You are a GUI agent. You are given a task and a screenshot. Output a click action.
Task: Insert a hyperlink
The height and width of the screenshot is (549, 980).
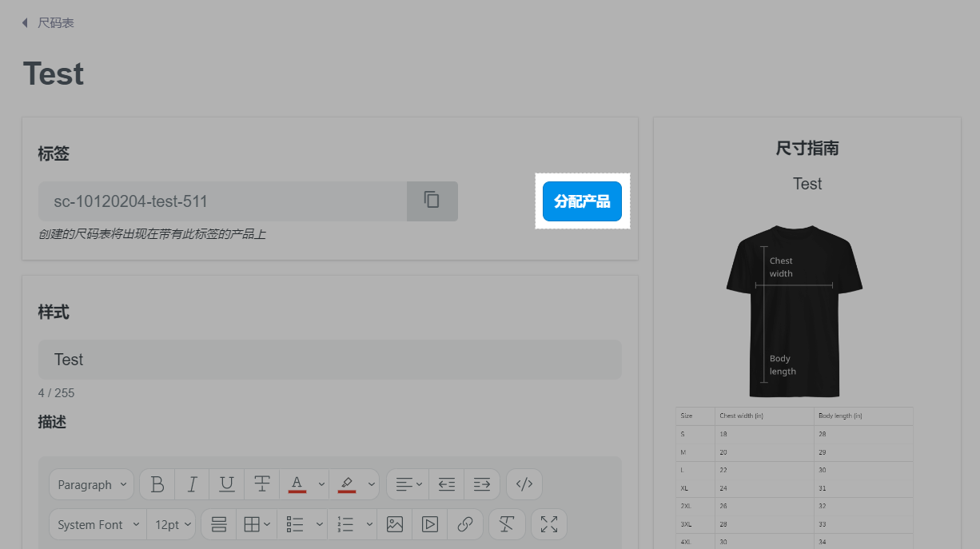(465, 524)
